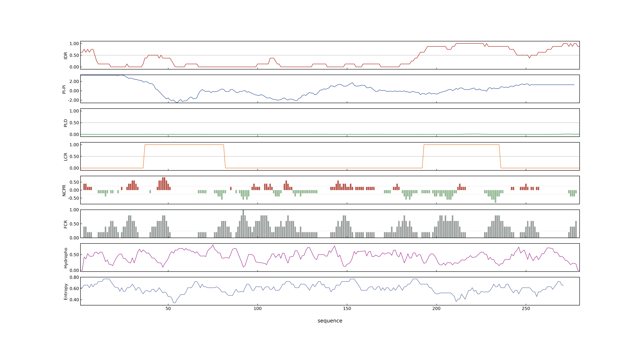Click the IDR y-axis label
Viewport: 644px width, 343px height.
(x=66, y=55)
